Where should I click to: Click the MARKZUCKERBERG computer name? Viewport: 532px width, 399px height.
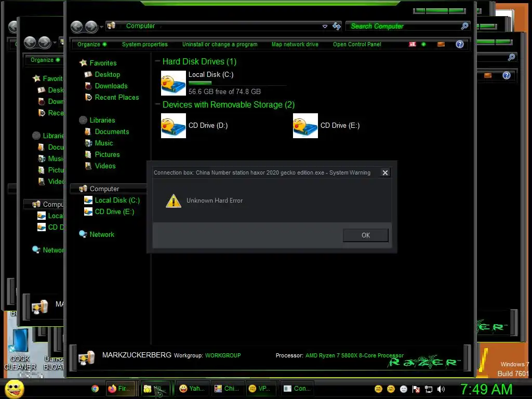[137, 355]
